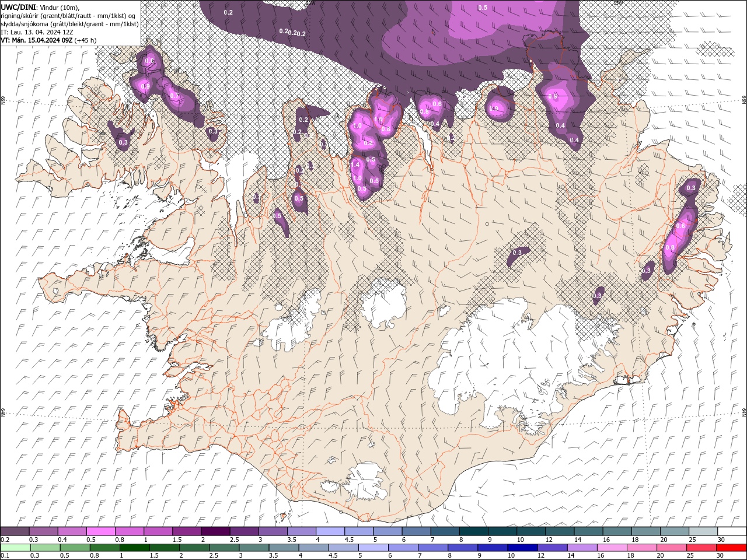Pick the lavender swatch between 4 and 4.5 in top legend row
Screen dimensions: 747x560
click(x=330, y=531)
